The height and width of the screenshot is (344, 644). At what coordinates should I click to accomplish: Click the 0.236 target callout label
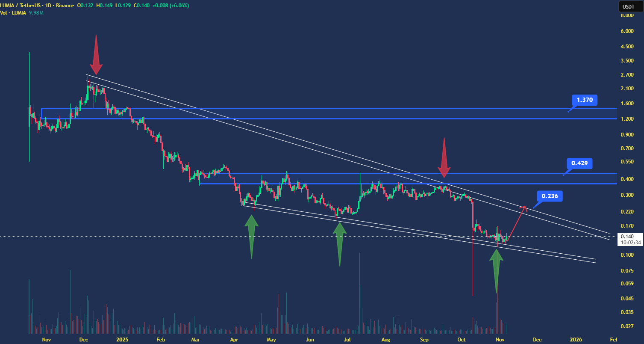549,196
